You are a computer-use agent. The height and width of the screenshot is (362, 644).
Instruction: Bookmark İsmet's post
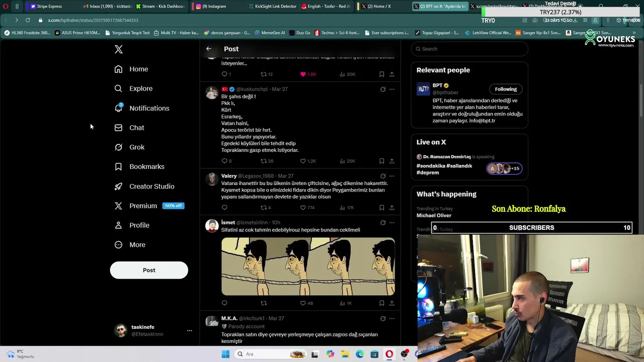pyautogui.click(x=382, y=303)
